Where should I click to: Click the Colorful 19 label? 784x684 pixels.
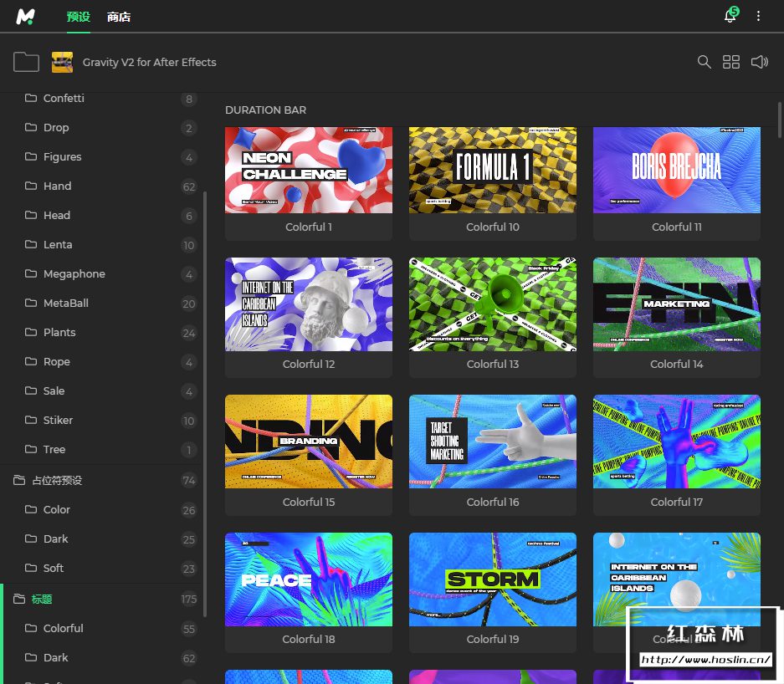click(493, 639)
